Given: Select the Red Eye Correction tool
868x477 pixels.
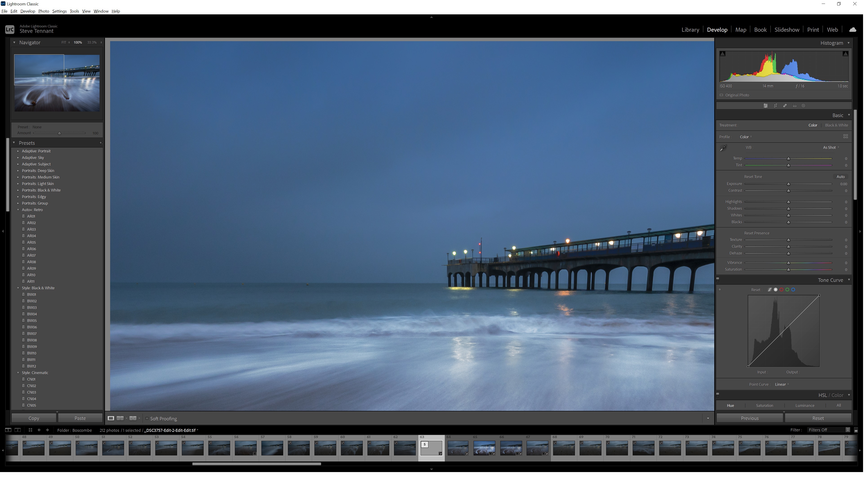Looking at the screenshot, I should [795, 105].
